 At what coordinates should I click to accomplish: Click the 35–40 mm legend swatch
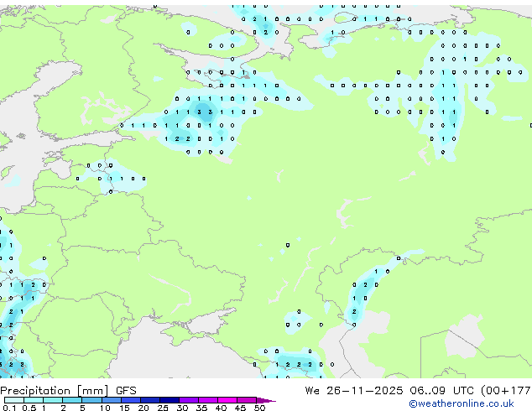click(x=208, y=400)
